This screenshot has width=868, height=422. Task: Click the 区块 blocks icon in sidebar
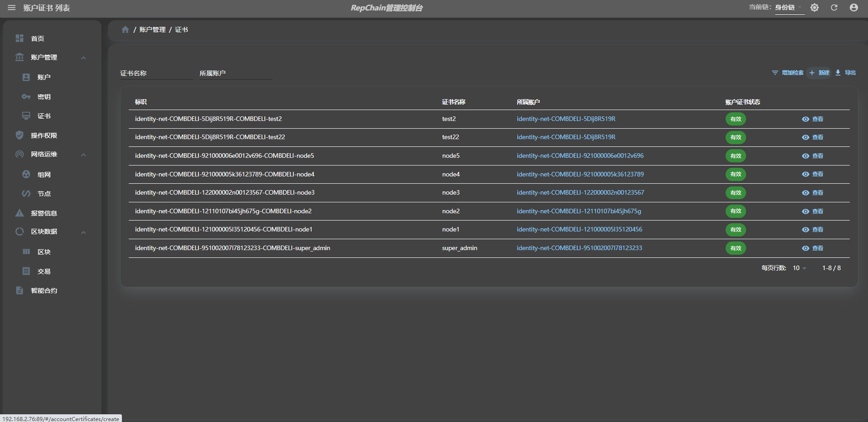tap(26, 251)
